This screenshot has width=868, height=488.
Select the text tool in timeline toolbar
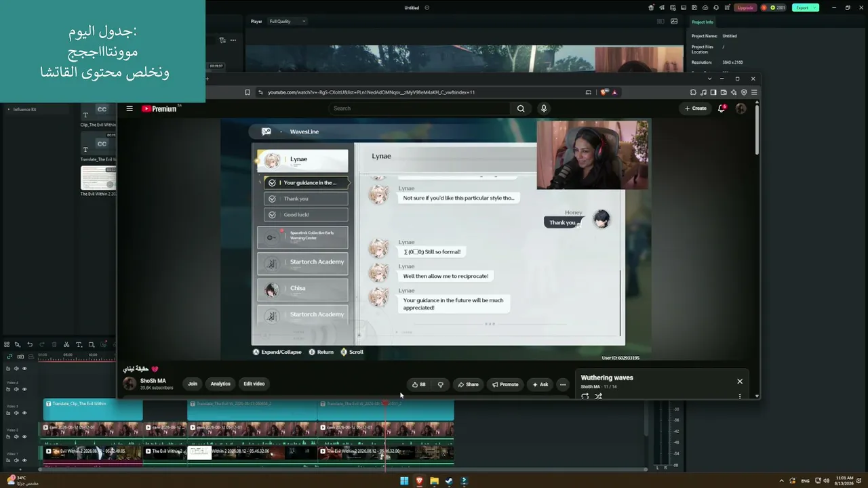click(79, 344)
